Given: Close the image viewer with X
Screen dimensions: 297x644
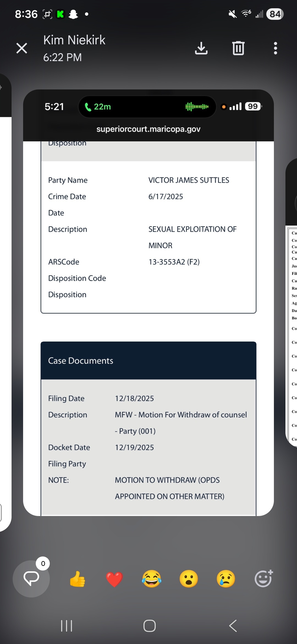Looking at the screenshot, I should (x=22, y=48).
